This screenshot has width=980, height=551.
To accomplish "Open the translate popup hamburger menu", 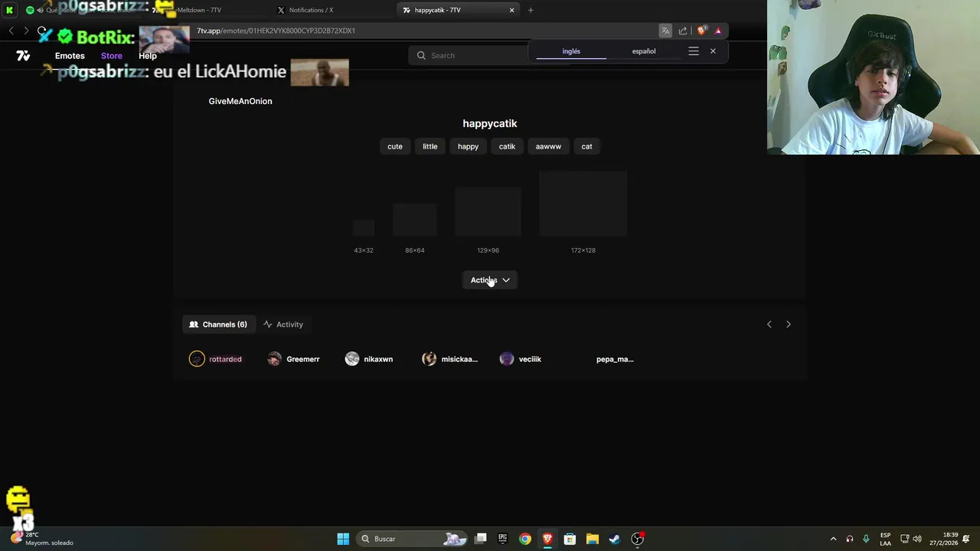I will tap(694, 51).
